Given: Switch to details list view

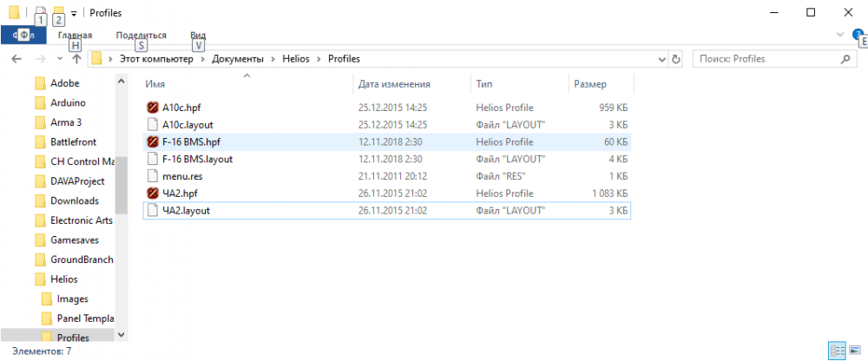Looking at the screenshot, I should point(838,350).
